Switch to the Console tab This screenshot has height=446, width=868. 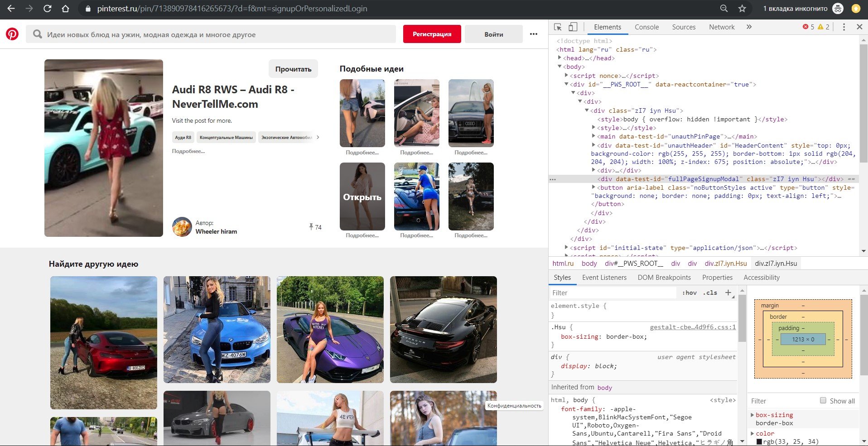coord(646,27)
